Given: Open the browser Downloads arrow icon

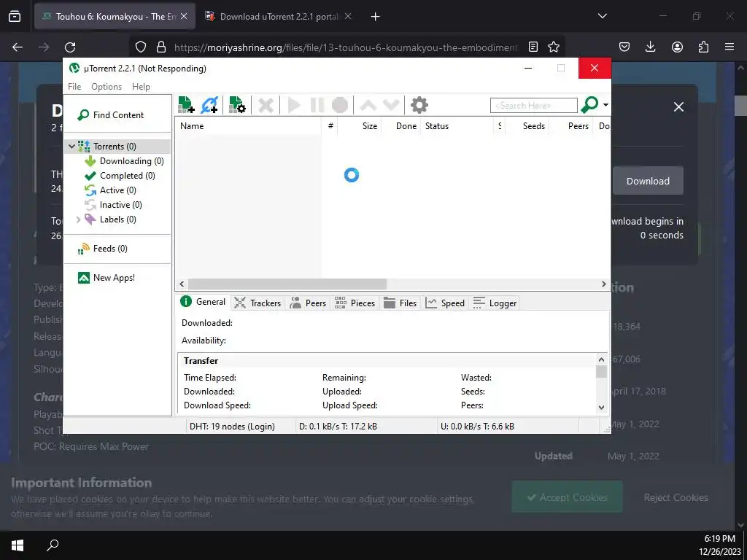Looking at the screenshot, I should coord(650,47).
